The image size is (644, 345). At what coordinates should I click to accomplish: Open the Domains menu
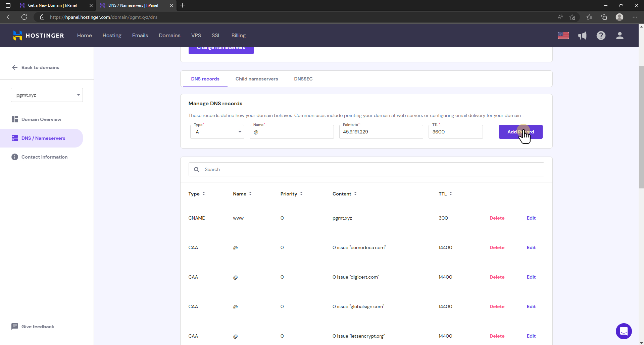169,36
